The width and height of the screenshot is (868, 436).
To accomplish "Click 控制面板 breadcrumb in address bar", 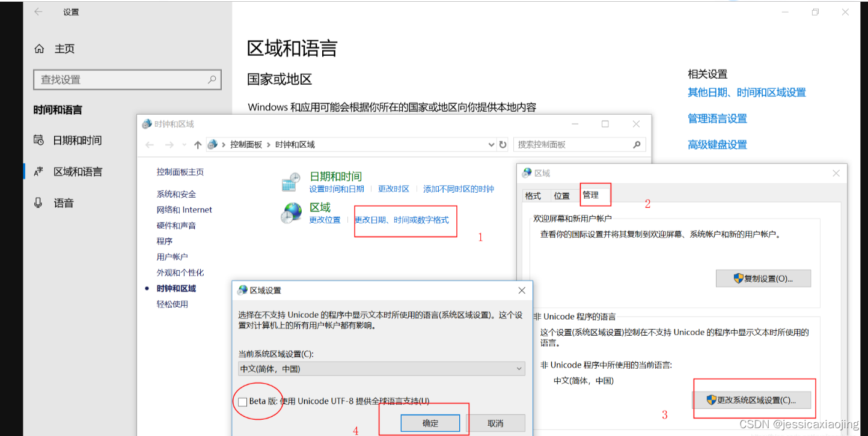I will (246, 145).
